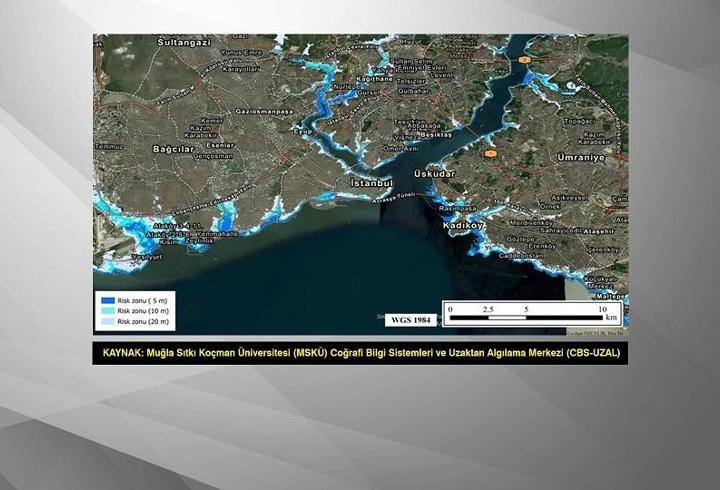Click the 'İstanbul' city label

pyautogui.click(x=371, y=183)
